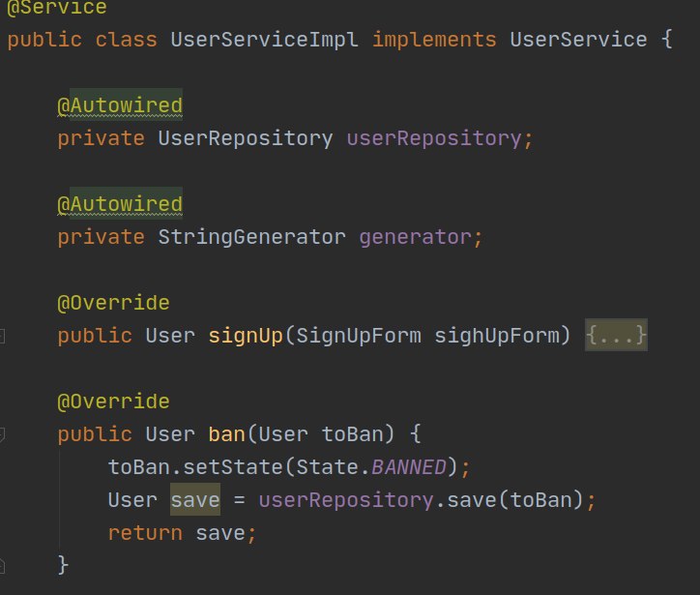Click the StringGenerator type name
Viewport: 700px width, 595px height.
click(251, 237)
